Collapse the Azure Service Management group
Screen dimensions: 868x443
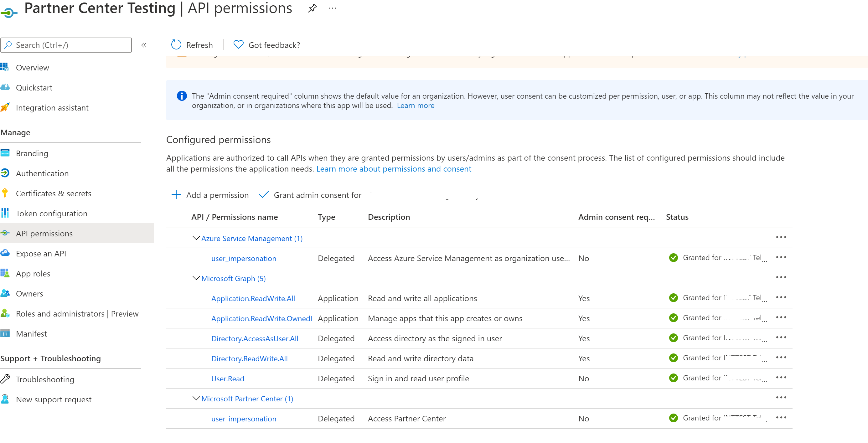[196, 238]
